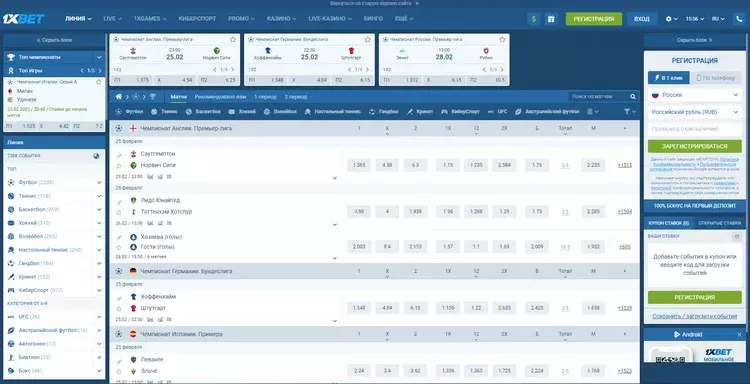Switch to the 1 период tab
Image resolution: width=750 pixels, height=384 pixels.
[265, 97]
